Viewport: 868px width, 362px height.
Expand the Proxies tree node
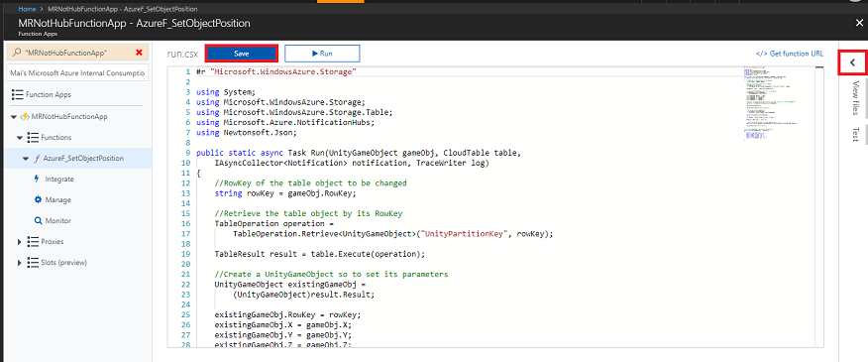click(x=20, y=242)
